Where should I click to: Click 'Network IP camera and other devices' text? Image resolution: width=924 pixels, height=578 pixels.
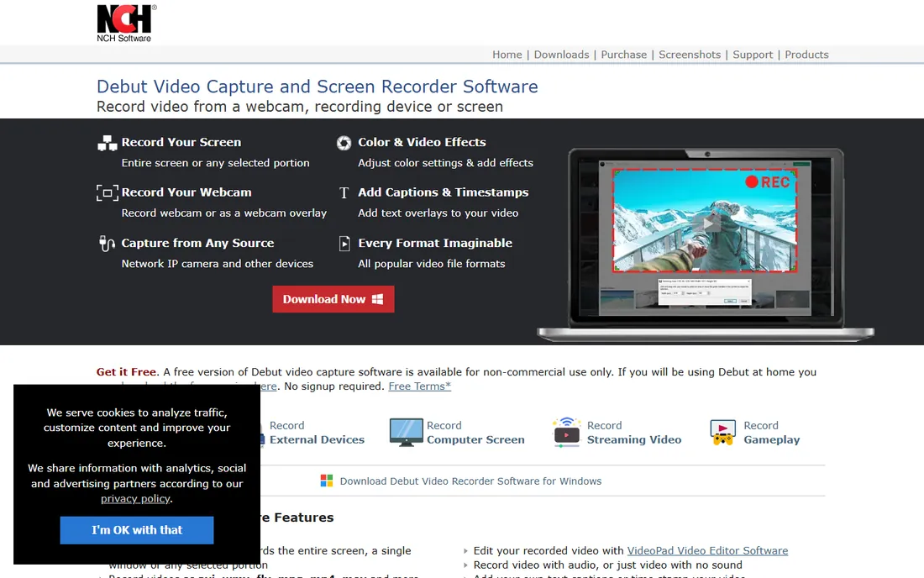pyautogui.click(x=218, y=263)
